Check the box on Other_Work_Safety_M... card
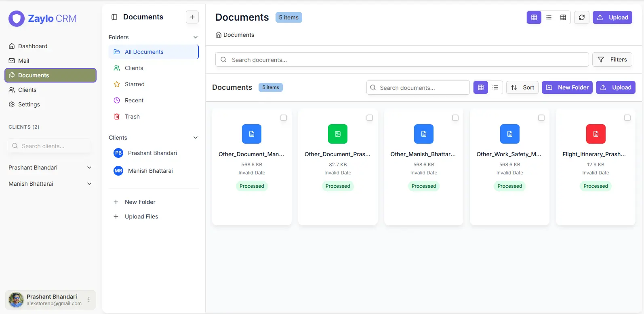The width and height of the screenshot is (644, 314). [541, 118]
